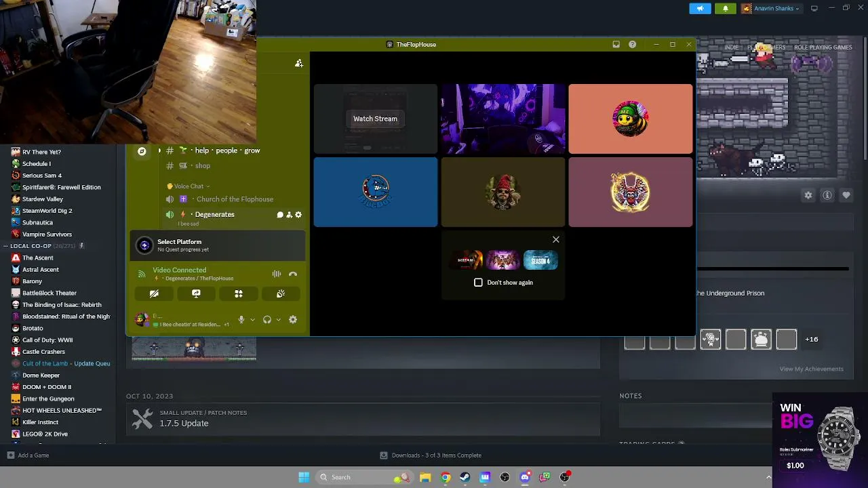Click the Windows Start button

tap(304, 477)
